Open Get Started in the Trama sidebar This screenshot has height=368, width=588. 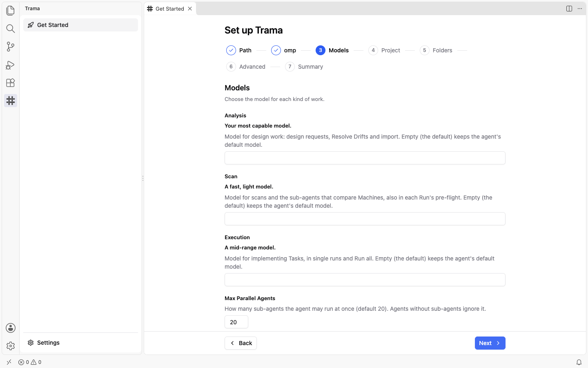point(80,25)
